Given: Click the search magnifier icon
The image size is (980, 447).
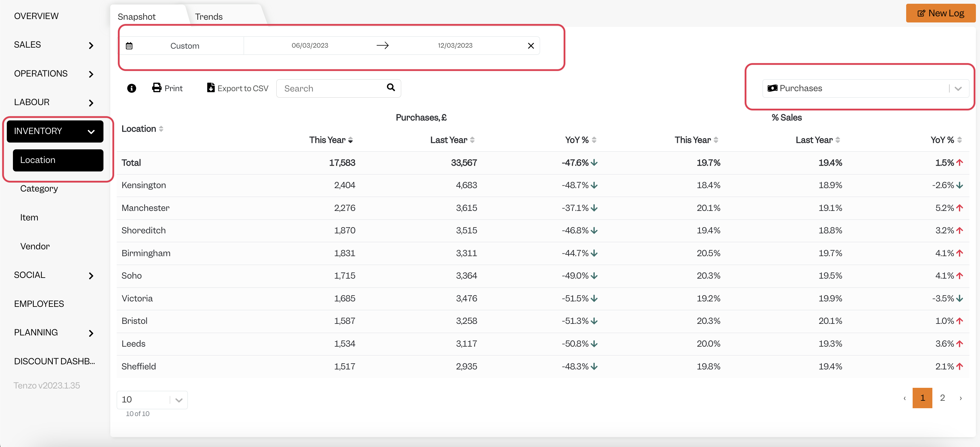Looking at the screenshot, I should [x=391, y=87].
